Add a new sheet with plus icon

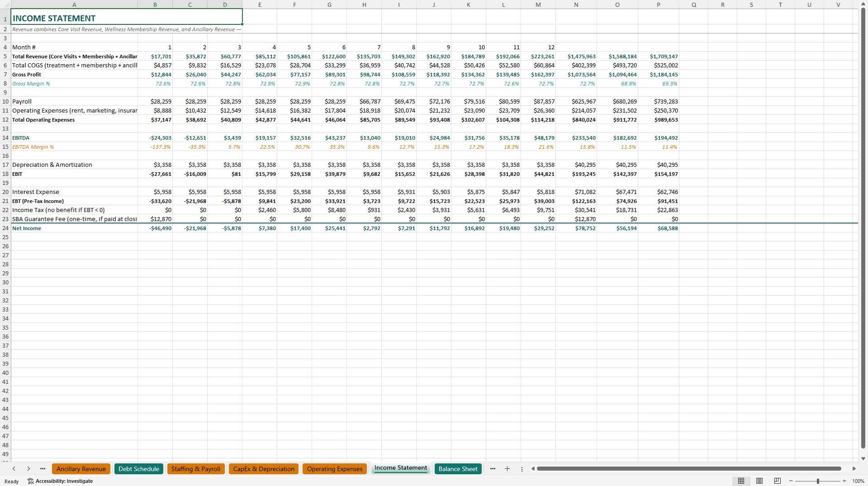pyautogui.click(x=507, y=469)
